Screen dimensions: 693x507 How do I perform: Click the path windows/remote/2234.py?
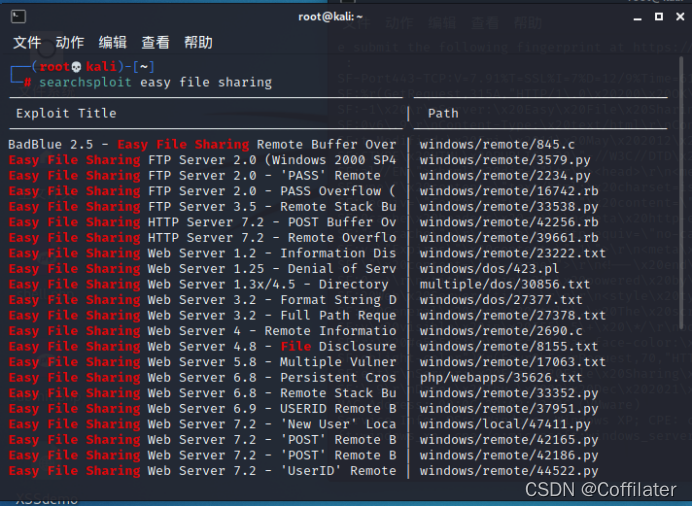tap(505, 175)
